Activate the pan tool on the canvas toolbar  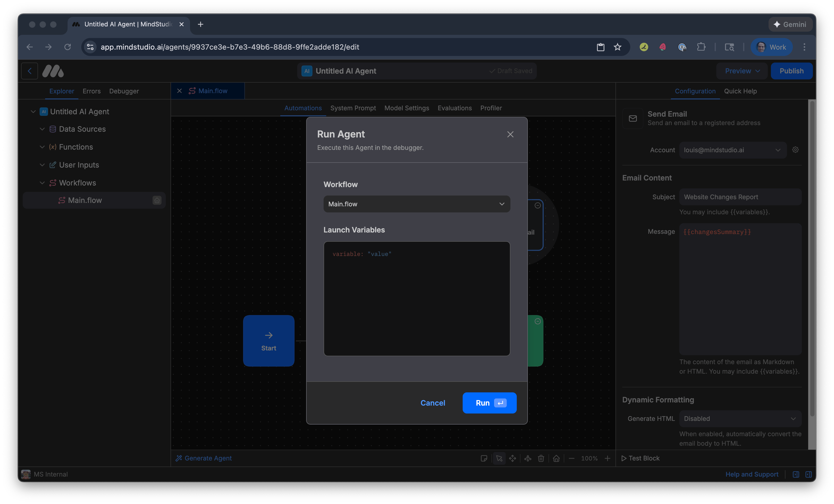tap(513, 458)
